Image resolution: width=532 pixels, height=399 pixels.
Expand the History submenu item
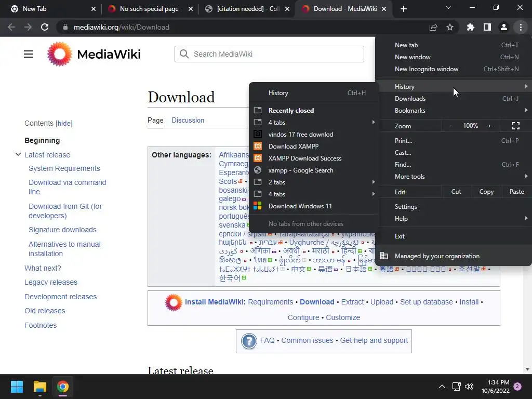[x=454, y=87]
